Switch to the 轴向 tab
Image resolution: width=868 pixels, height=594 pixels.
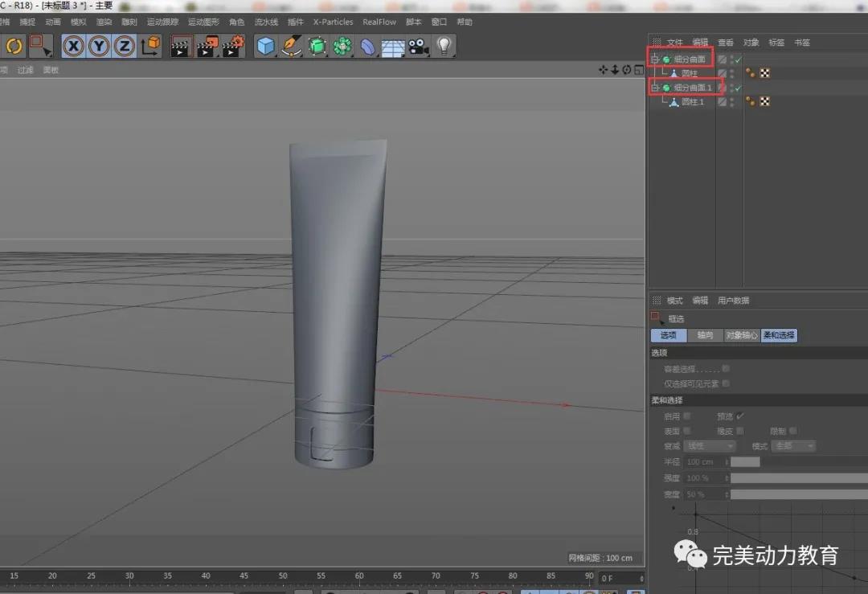pyautogui.click(x=705, y=335)
